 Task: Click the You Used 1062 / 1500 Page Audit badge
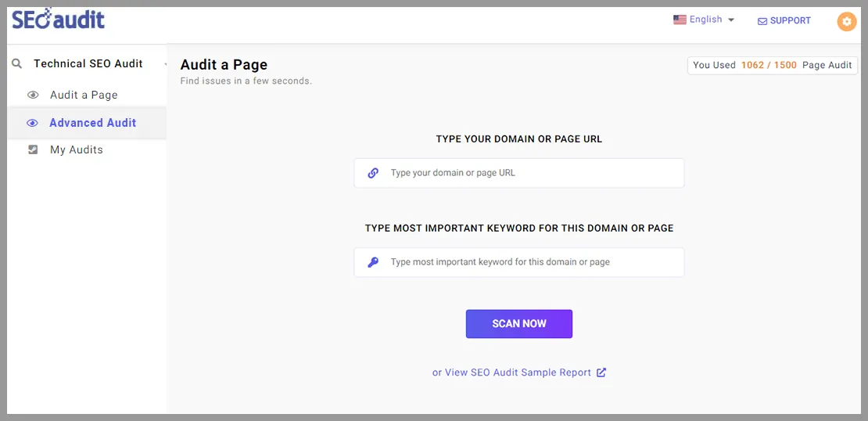(x=773, y=65)
